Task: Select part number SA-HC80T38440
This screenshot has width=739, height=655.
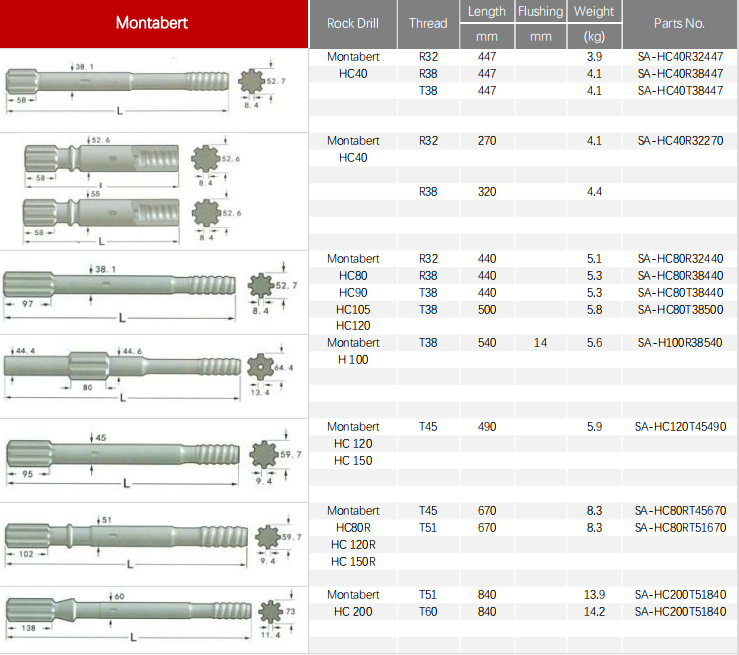Action: coord(680,293)
